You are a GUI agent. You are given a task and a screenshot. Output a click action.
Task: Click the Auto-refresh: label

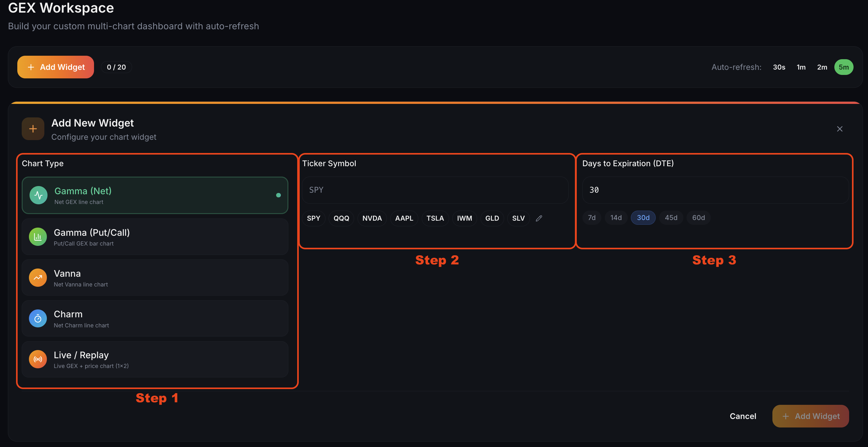coord(736,67)
